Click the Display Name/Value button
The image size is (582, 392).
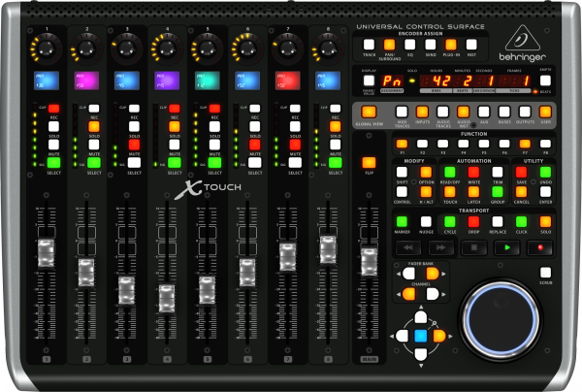369,81
